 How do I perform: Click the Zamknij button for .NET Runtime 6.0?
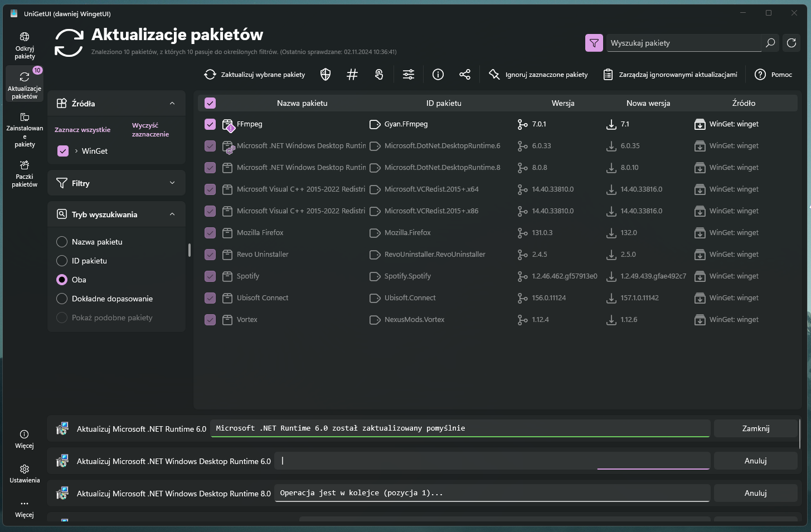point(755,428)
